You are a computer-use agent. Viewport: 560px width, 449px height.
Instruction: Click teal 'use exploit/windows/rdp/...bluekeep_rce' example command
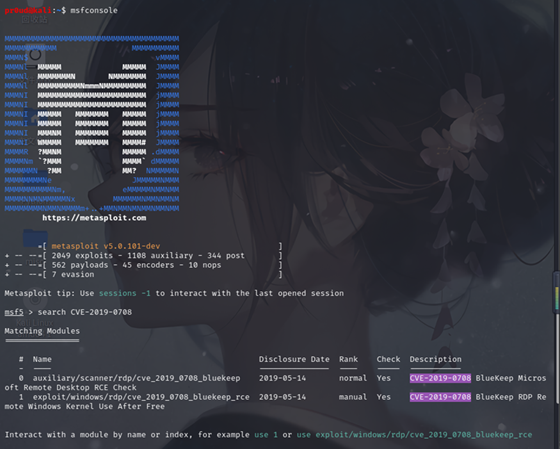pyautogui.click(x=414, y=435)
